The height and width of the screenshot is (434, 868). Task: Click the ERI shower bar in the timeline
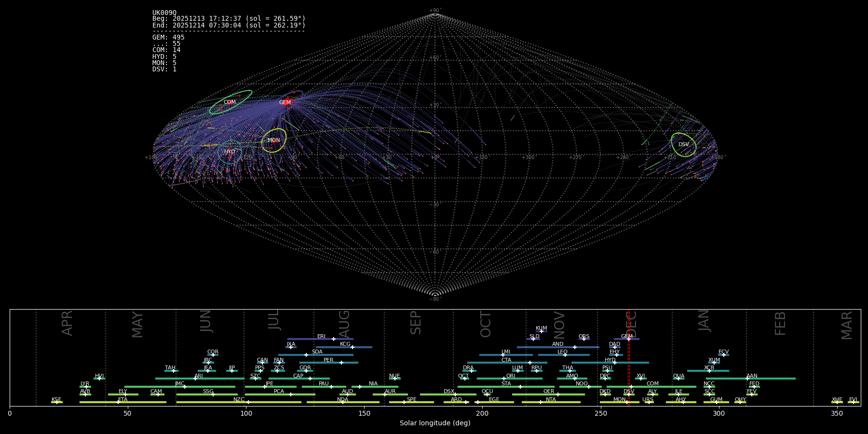tap(320, 339)
